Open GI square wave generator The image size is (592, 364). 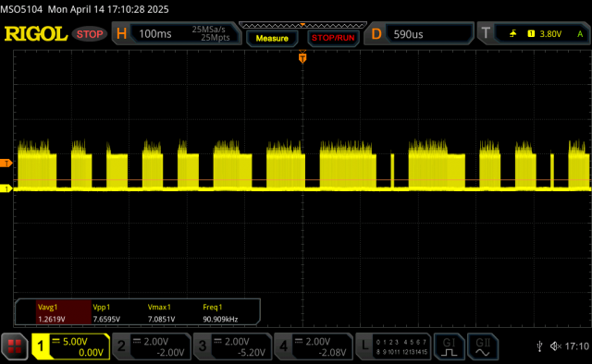click(x=449, y=346)
